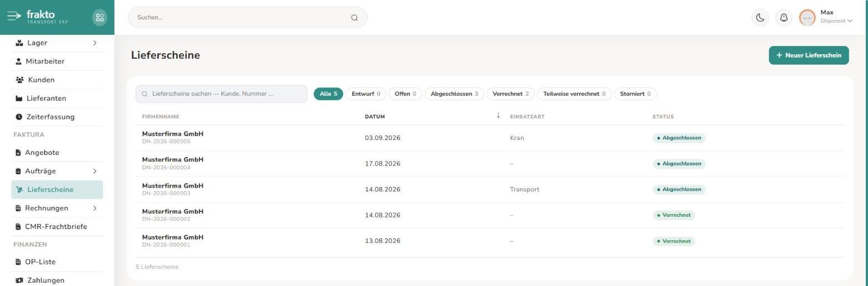Open delivery note DN-2026-000004
868x286 pixels.
[490, 164]
